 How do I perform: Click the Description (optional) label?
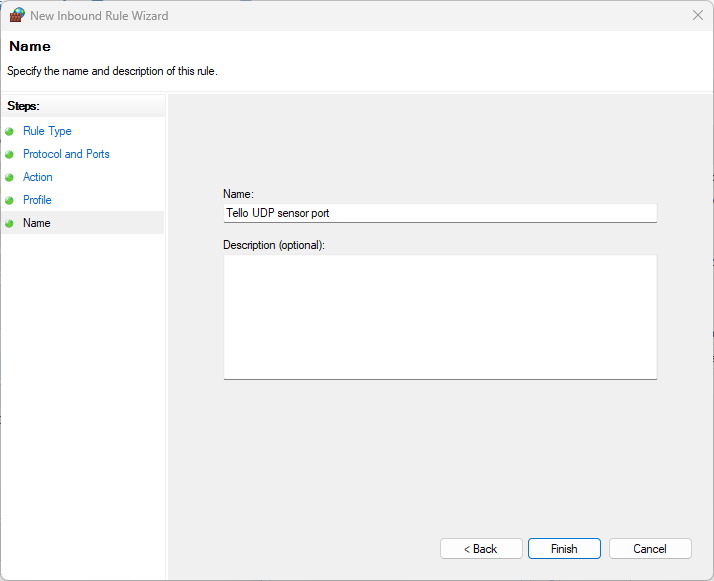(275, 245)
